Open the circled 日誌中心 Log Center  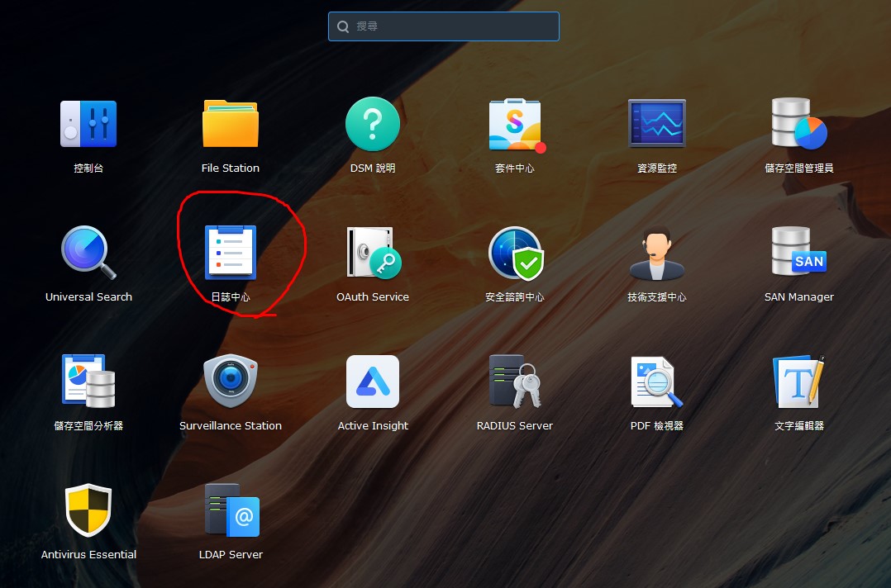pyautogui.click(x=231, y=254)
